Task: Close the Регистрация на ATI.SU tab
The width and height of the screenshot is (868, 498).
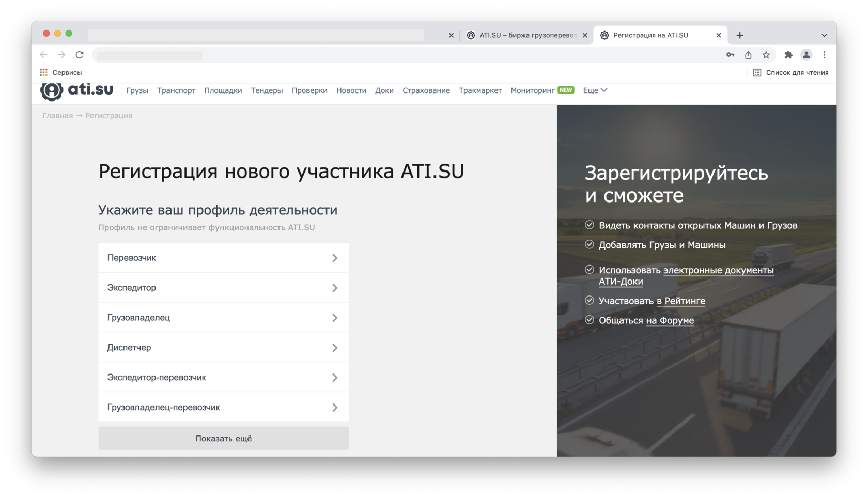Action: (718, 35)
